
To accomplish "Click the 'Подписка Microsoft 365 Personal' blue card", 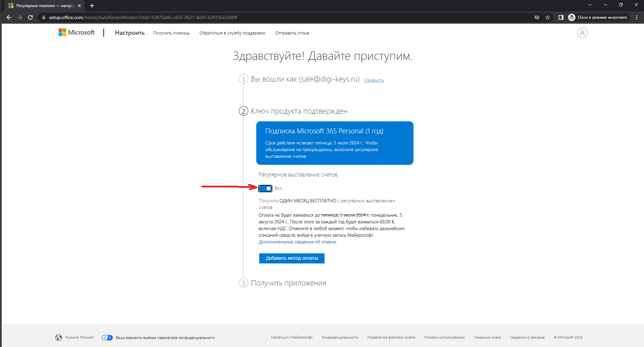I will 335,143.
